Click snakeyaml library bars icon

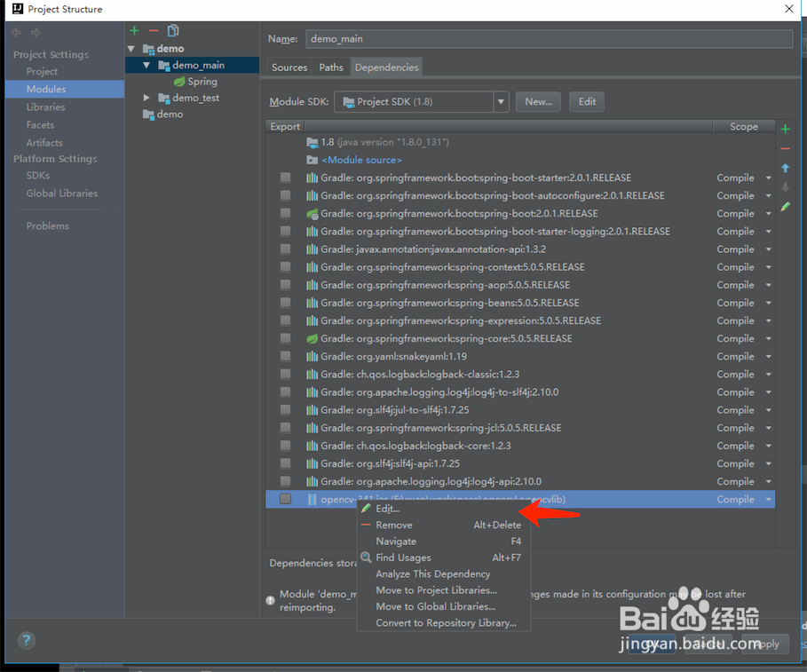pyautogui.click(x=312, y=357)
